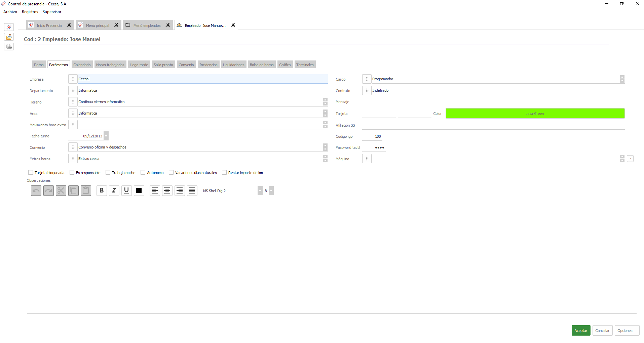Click the Aceptar button

581,331
